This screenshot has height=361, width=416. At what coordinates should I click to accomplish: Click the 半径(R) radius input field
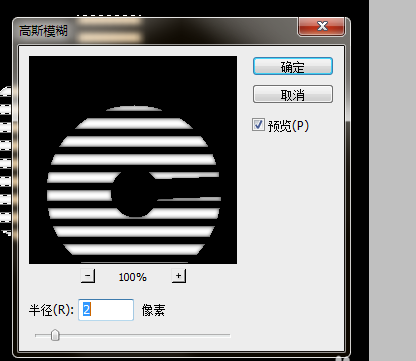(106, 310)
